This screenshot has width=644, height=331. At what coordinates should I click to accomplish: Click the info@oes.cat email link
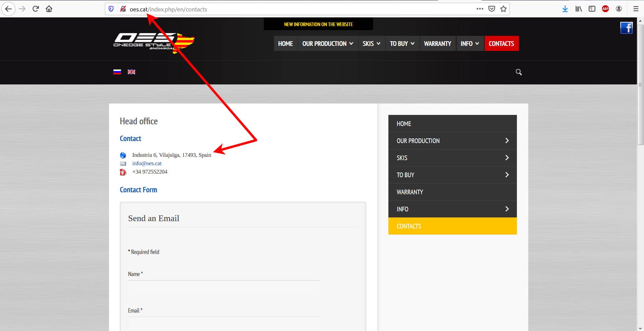pyautogui.click(x=147, y=163)
